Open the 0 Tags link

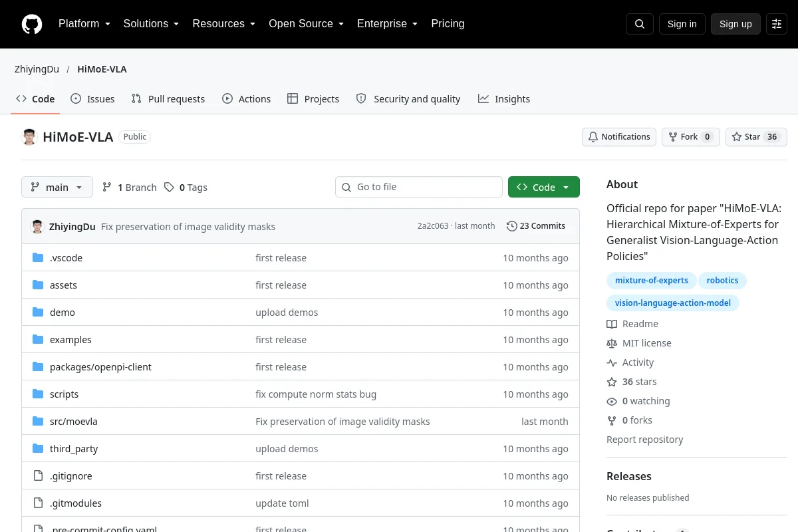186,188
